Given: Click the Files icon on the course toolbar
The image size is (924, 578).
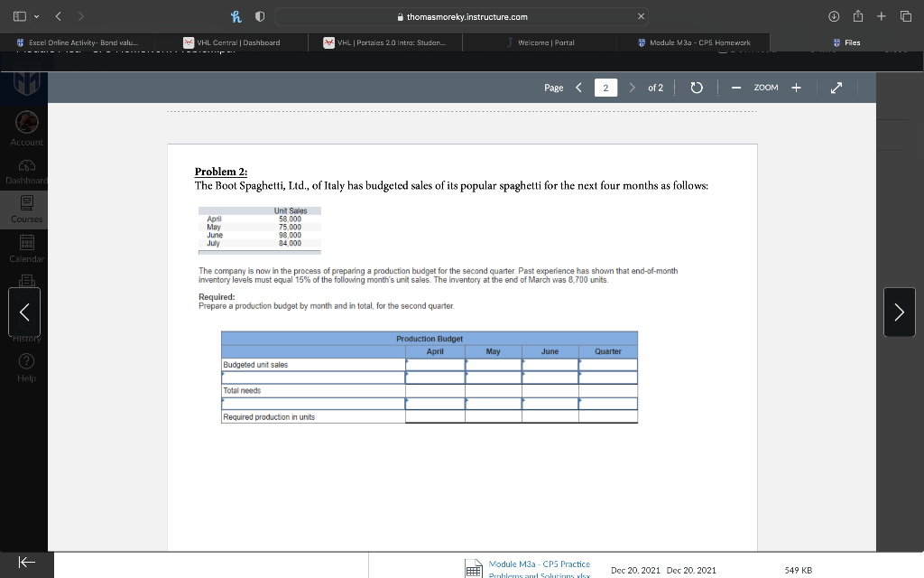Looking at the screenshot, I should (846, 42).
